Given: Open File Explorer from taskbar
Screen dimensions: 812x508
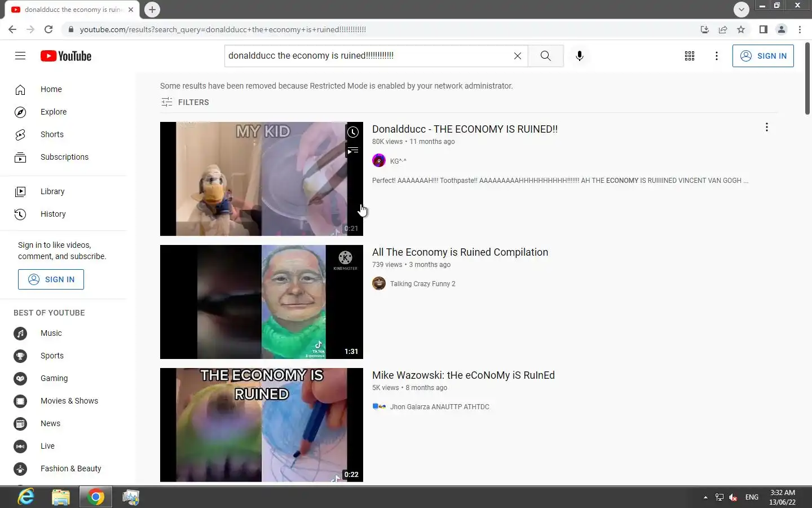Looking at the screenshot, I should click(61, 497).
